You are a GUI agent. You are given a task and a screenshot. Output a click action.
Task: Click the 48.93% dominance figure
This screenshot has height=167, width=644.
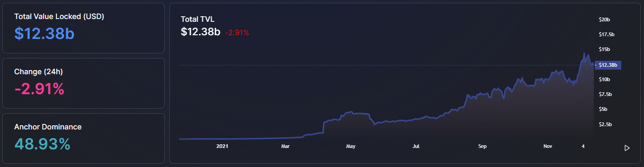[42, 144]
